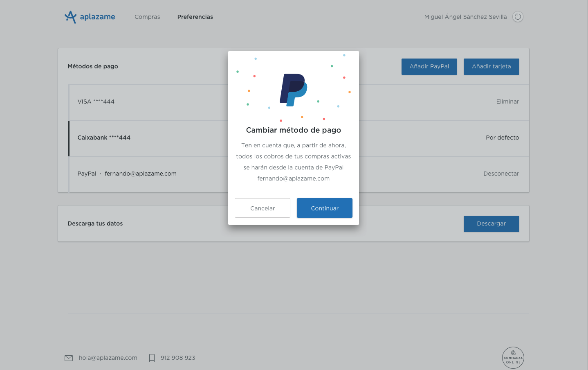Click the 912 908 923 phone number
This screenshot has height=370, width=588.
[x=178, y=358]
